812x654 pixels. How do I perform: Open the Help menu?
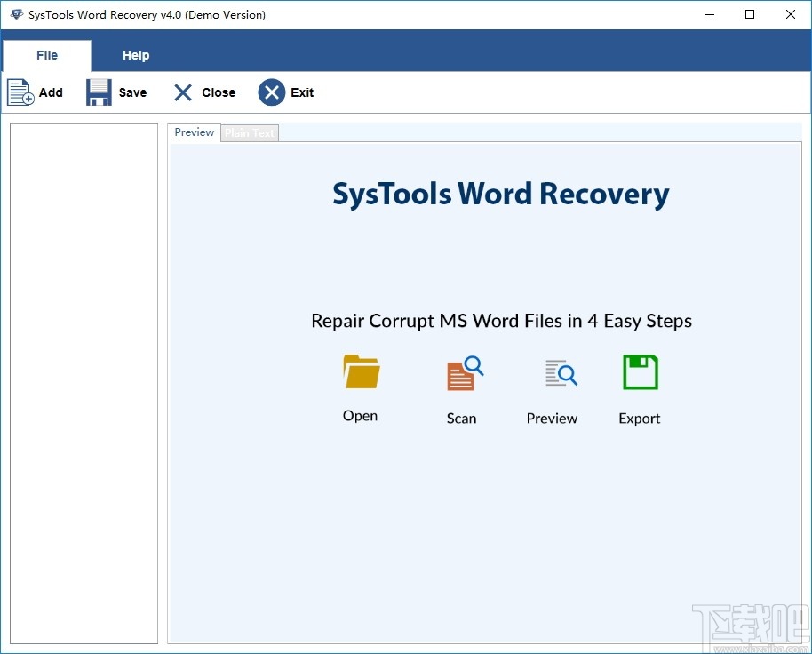pyautogui.click(x=135, y=54)
